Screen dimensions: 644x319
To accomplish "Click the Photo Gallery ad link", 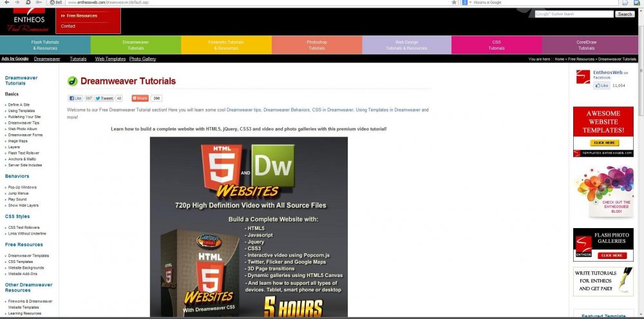I will 142,59.
